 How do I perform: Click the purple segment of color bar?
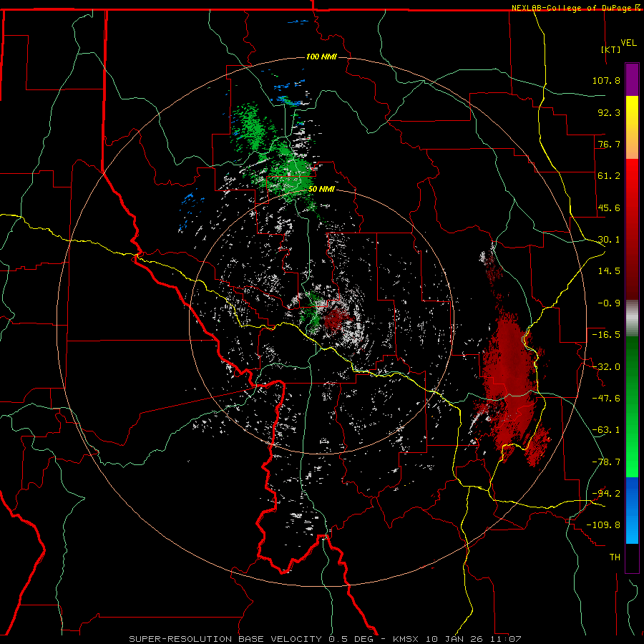(632, 79)
